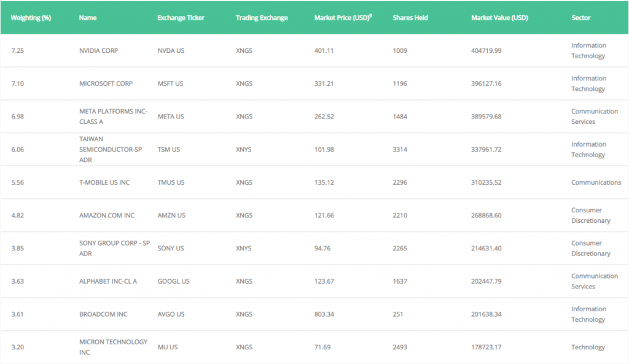
Task: Click the Name column header
Action: (x=87, y=18)
